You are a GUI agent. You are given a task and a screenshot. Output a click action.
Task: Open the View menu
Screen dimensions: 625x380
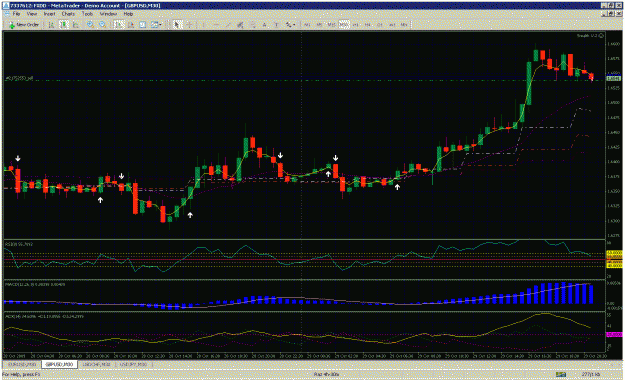click(x=32, y=14)
